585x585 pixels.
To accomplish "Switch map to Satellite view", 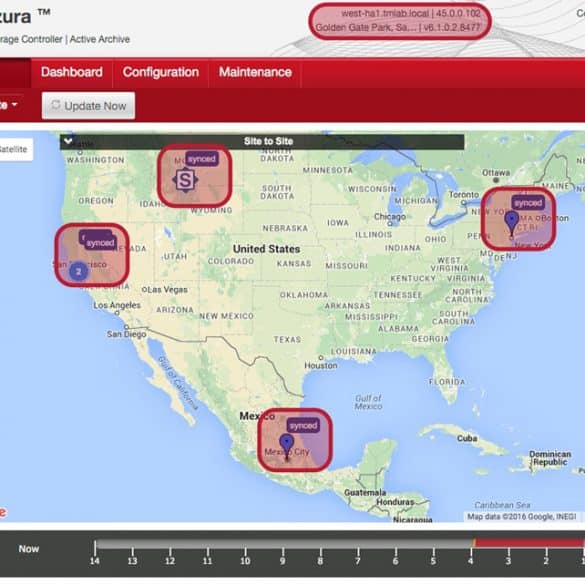I will [14, 149].
